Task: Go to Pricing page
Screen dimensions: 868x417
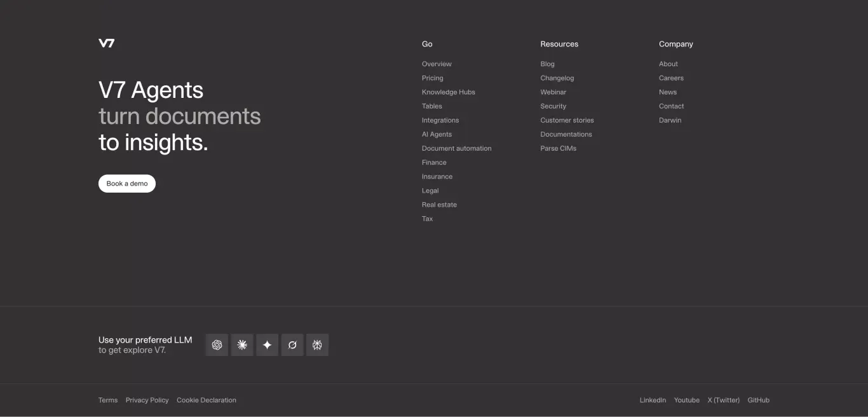Action: point(432,78)
